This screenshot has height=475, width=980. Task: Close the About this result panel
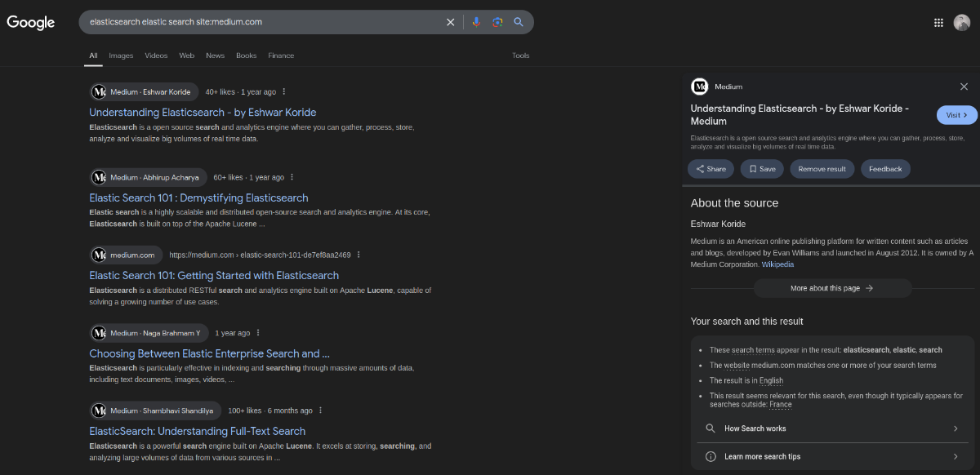964,87
